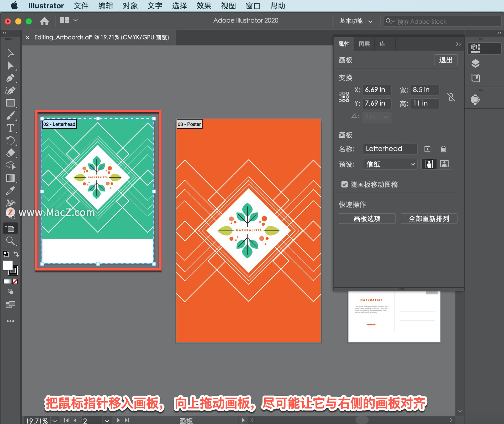Switch artboard to landscape orientation
The height and width of the screenshot is (424, 504).
[x=444, y=164]
